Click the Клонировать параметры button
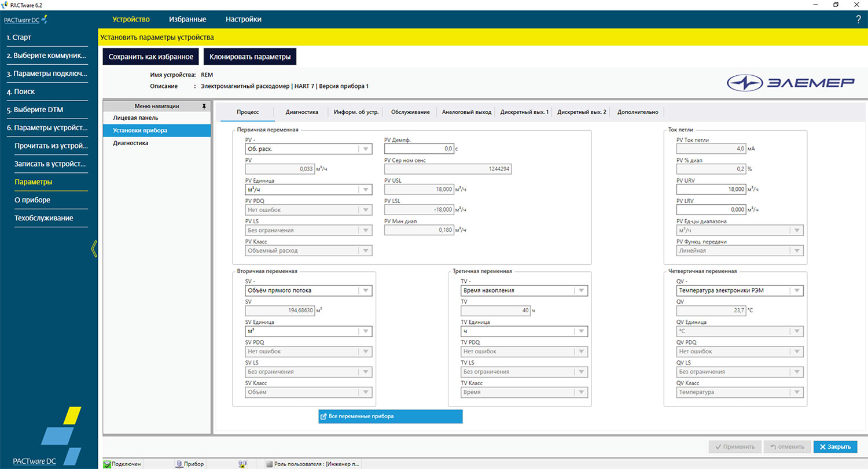The width and height of the screenshot is (868, 469). [250, 57]
